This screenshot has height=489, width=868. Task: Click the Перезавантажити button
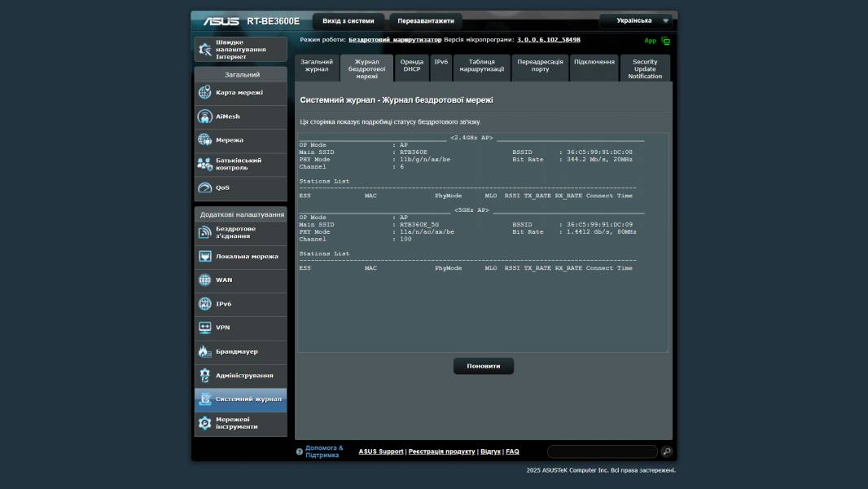[x=426, y=21]
